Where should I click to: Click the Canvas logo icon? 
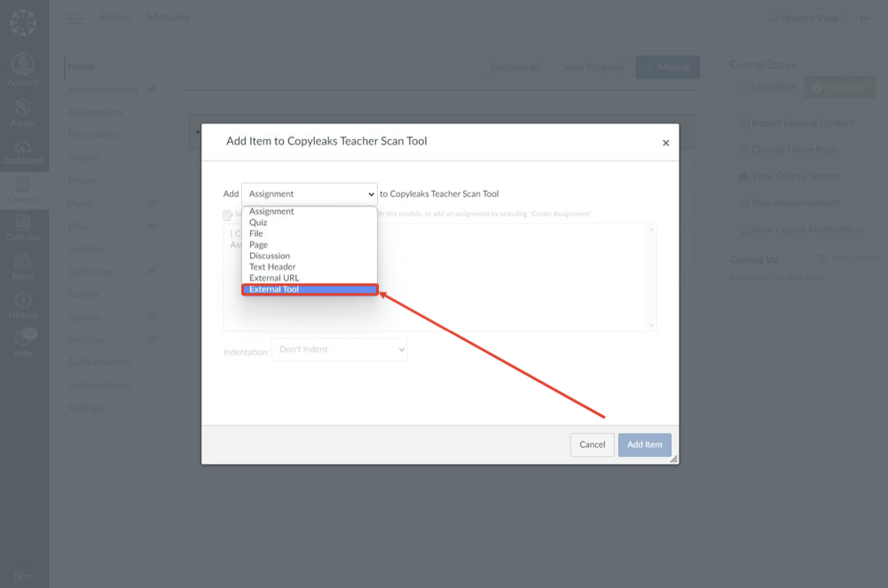23,23
